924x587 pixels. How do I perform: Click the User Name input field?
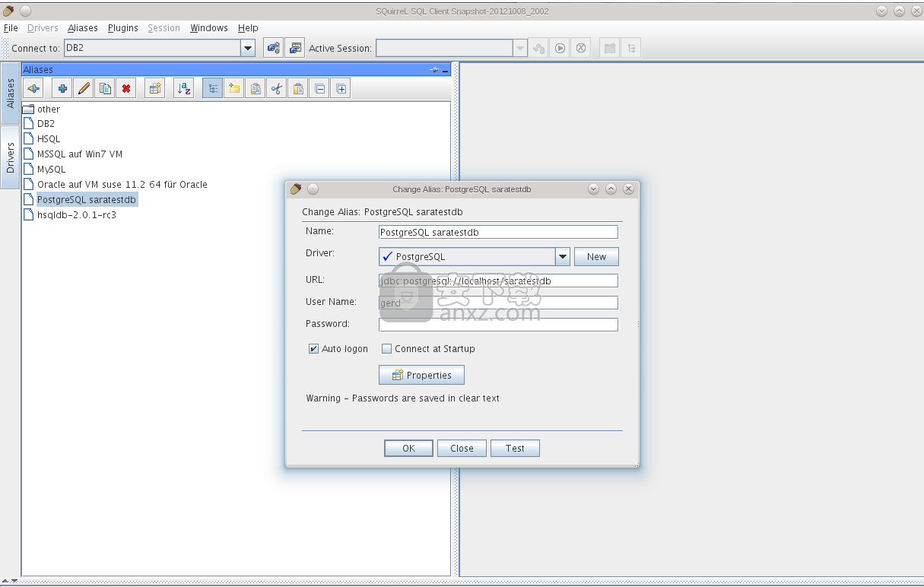pyautogui.click(x=498, y=303)
